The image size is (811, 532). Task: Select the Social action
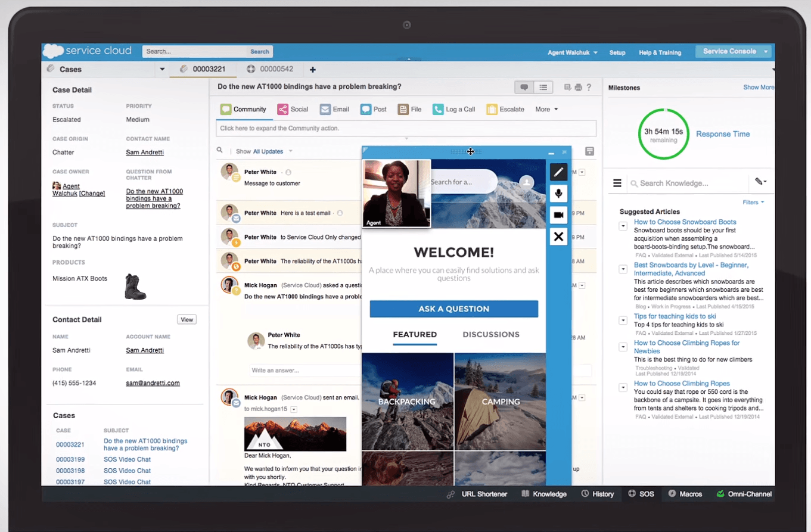(x=293, y=109)
